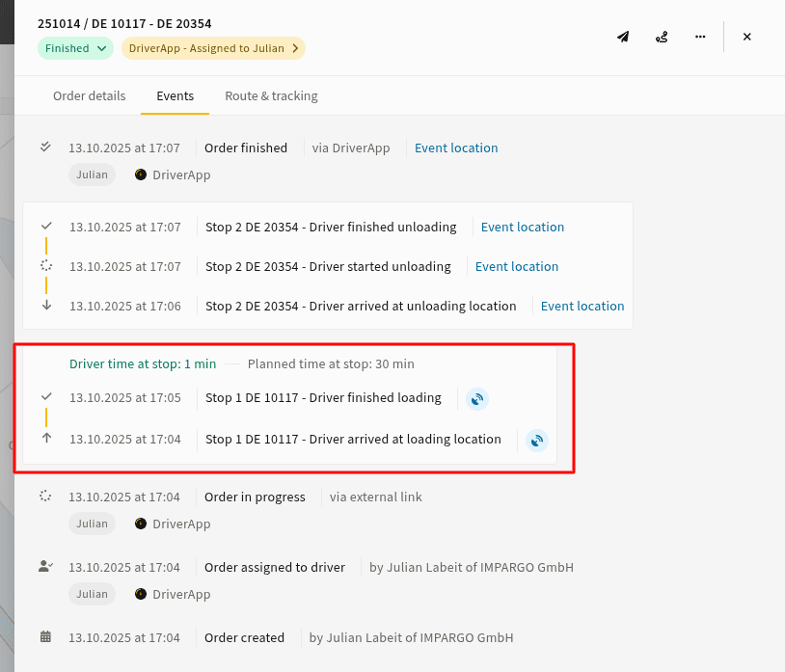Screen dimensions: 785x672
Task: Click the send/share paper plane icon
Action: (622, 37)
